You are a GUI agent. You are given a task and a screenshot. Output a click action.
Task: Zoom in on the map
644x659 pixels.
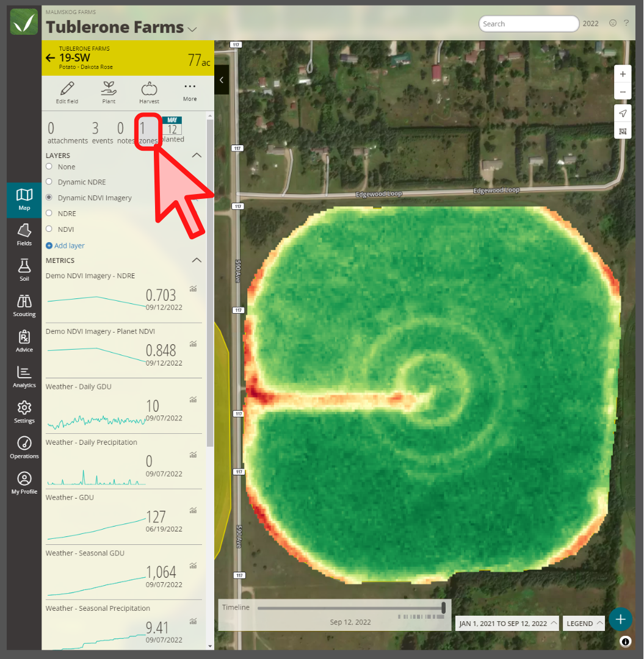point(623,74)
